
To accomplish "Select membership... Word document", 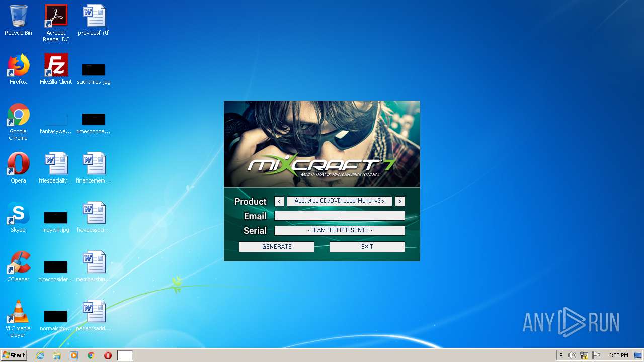I will (94, 266).
